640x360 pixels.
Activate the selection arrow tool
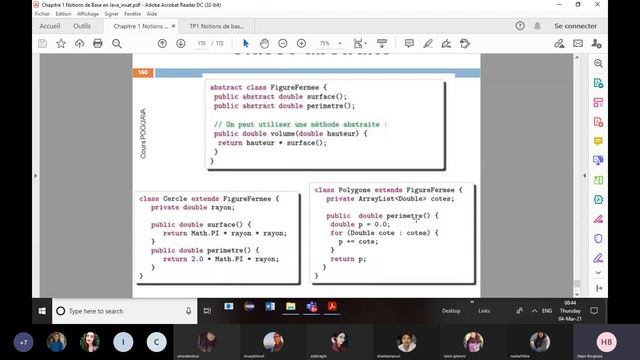coord(246,43)
